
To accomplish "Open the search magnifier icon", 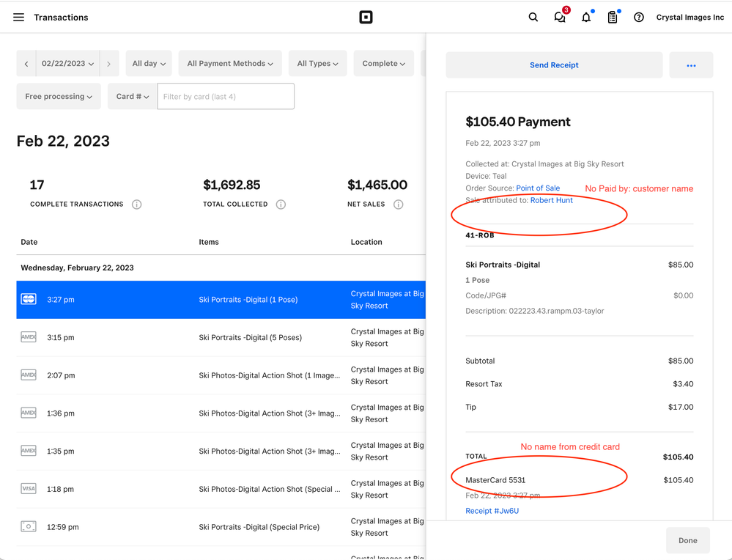I will click(x=533, y=18).
